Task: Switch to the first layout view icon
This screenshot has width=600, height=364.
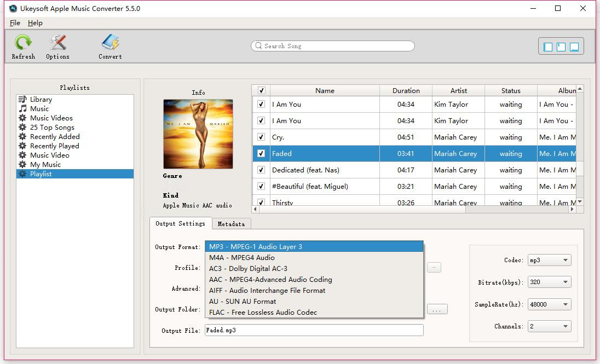Action: [x=548, y=47]
